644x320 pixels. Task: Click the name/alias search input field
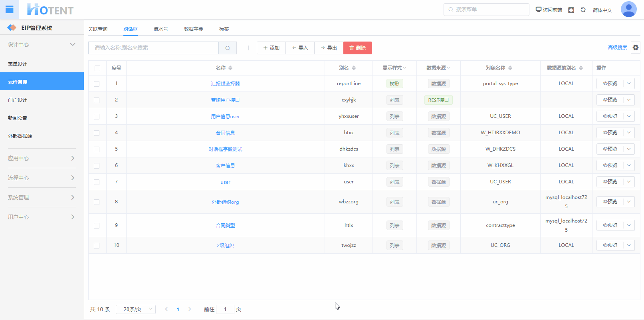point(153,48)
